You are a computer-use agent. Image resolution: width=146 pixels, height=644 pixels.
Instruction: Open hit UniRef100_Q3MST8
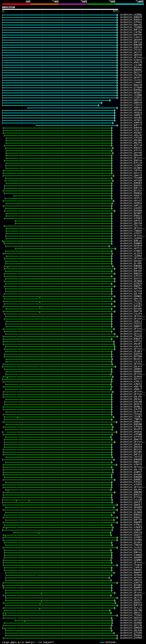coord(131,583)
